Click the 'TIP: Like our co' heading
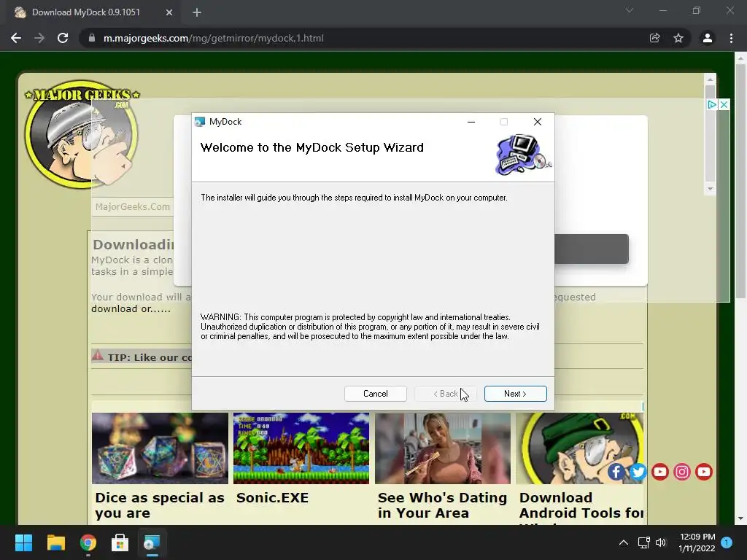The height and width of the screenshot is (560, 747). [150, 357]
